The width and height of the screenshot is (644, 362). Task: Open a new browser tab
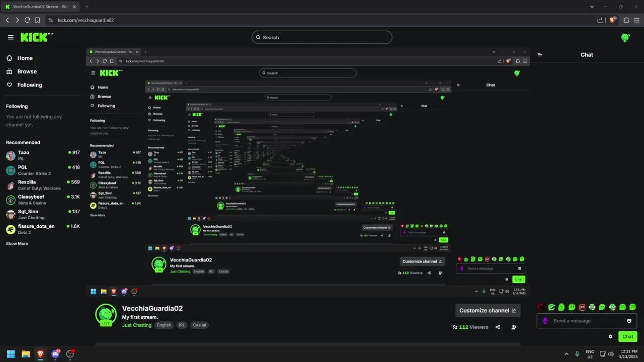tap(87, 7)
